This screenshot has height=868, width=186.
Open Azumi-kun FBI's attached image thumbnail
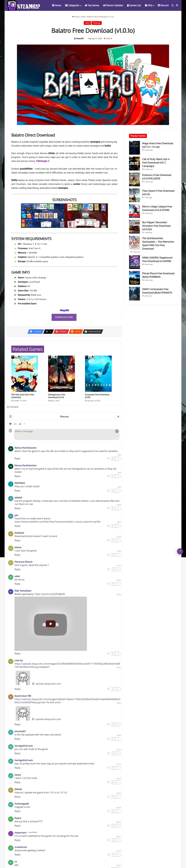[23, 713]
